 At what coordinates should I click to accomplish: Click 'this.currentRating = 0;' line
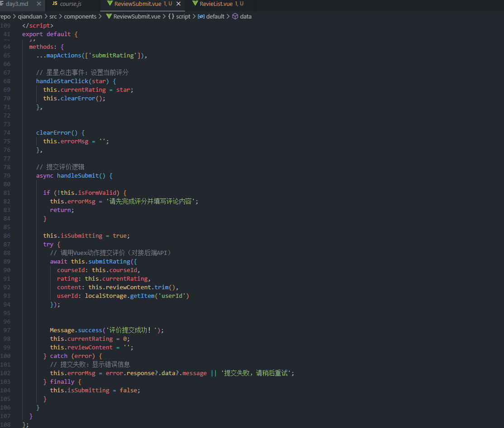pos(90,339)
